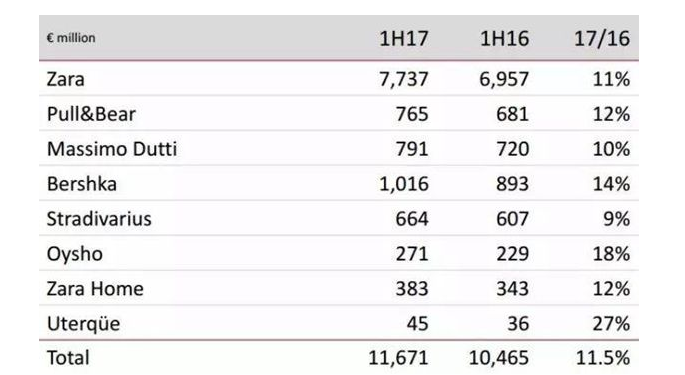Select the Uterqüe row label
This screenshot has width=685, height=375.
83,324
